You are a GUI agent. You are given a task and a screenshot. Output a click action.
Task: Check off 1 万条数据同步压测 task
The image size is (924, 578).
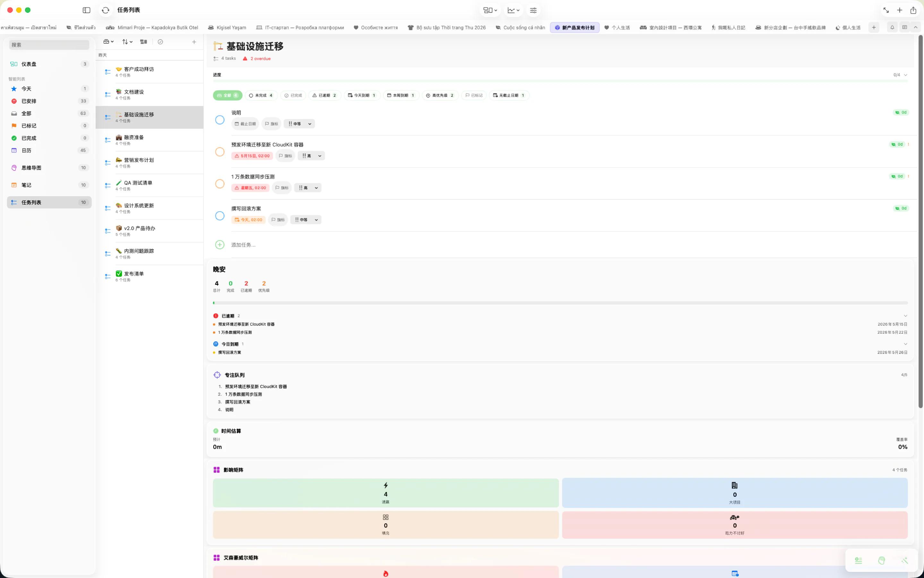[219, 184]
